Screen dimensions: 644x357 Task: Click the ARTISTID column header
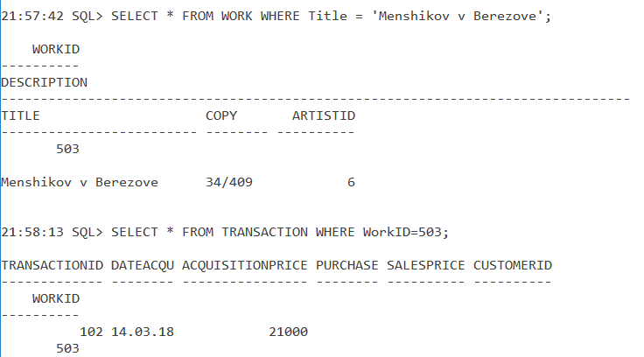coord(324,115)
